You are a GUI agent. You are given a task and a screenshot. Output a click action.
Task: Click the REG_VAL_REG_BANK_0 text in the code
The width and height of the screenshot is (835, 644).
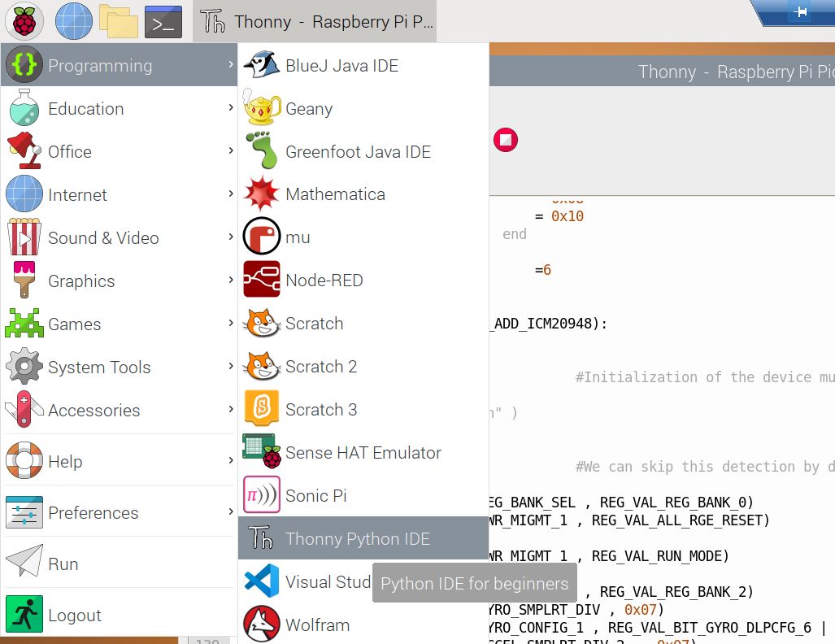click(x=672, y=503)
